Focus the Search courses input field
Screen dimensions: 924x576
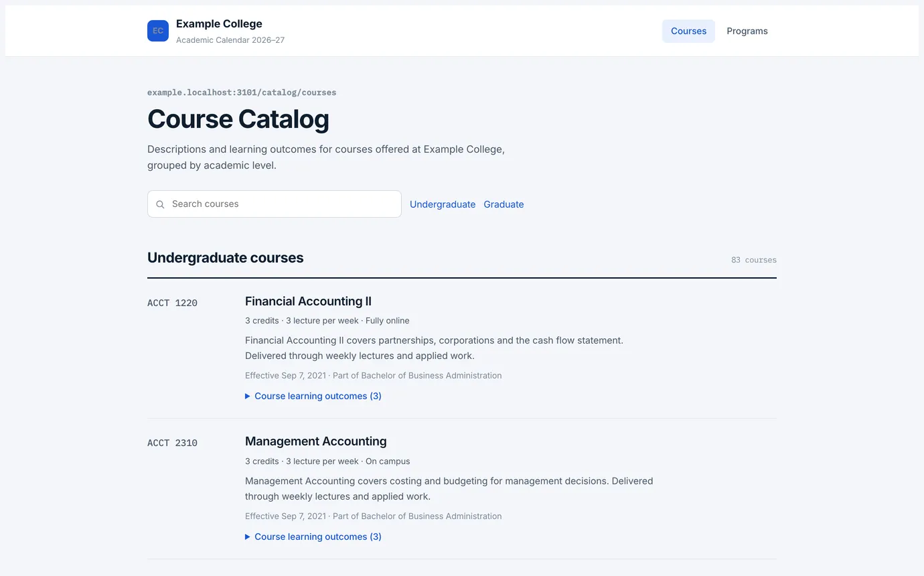[275, 204]
